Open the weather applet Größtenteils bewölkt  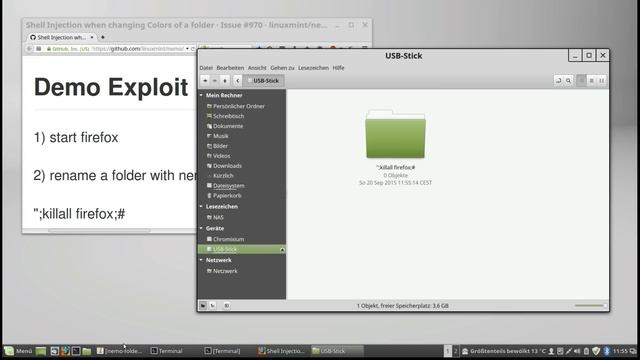[x=503, y=351]
